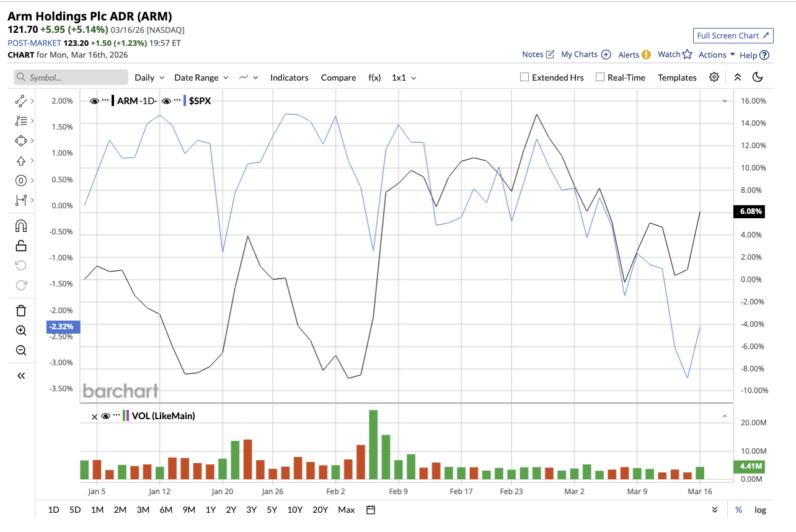
Task: Open the Date Range dropdown
Action: pyautogui.click(x=201, y=78)
